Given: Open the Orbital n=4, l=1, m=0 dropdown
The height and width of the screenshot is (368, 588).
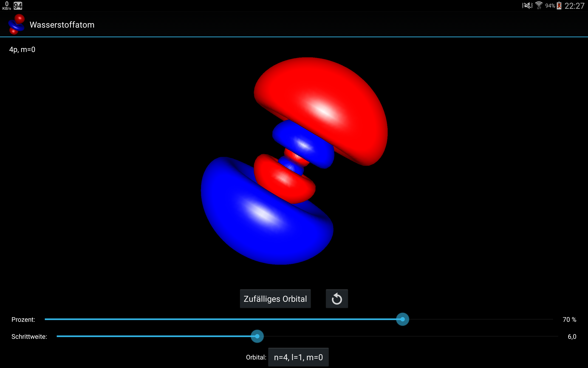Looking at the screenshot, I should tap(298, 357).
